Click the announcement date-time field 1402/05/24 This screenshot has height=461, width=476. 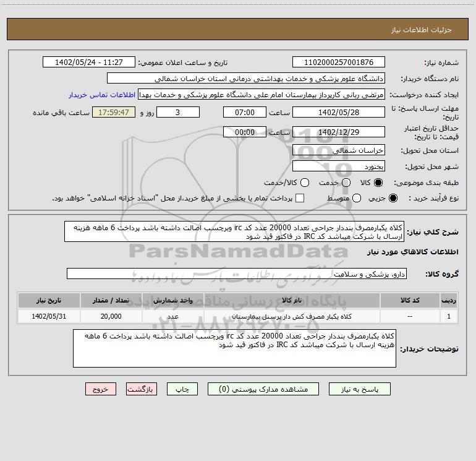[x=89, y=62]
